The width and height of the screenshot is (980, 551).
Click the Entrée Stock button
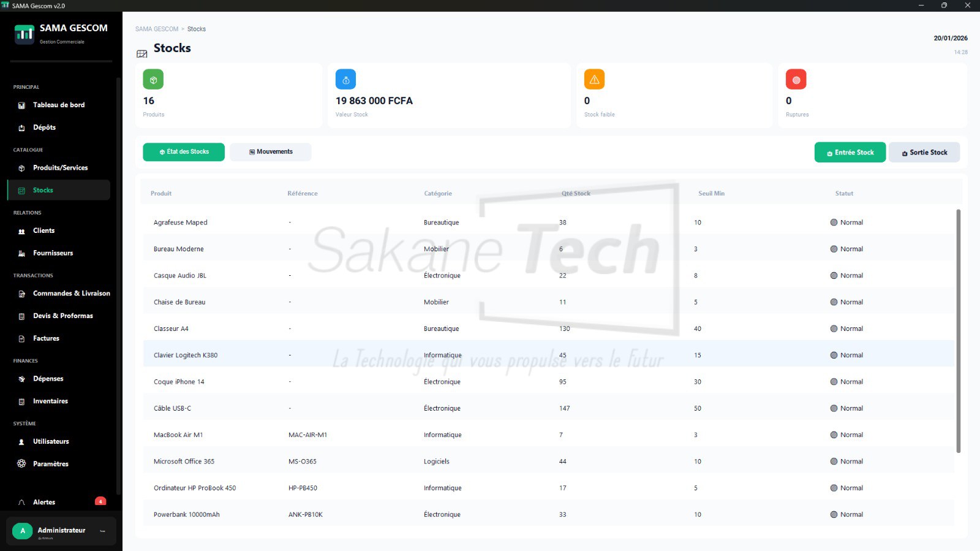pyautogui.click(x=850, y=153)
